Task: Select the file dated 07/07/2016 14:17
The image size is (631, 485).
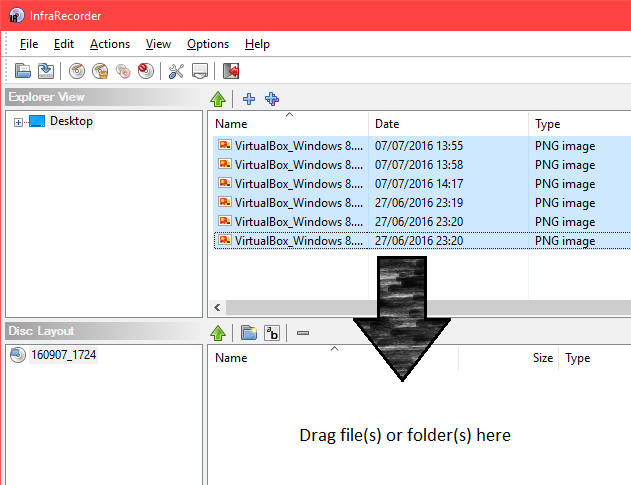Action: pos(422,184)
